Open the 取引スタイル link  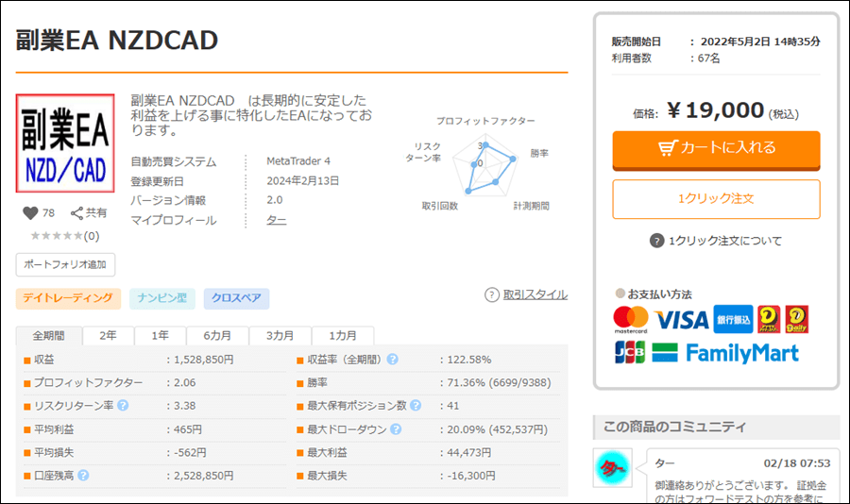point(535,294)
